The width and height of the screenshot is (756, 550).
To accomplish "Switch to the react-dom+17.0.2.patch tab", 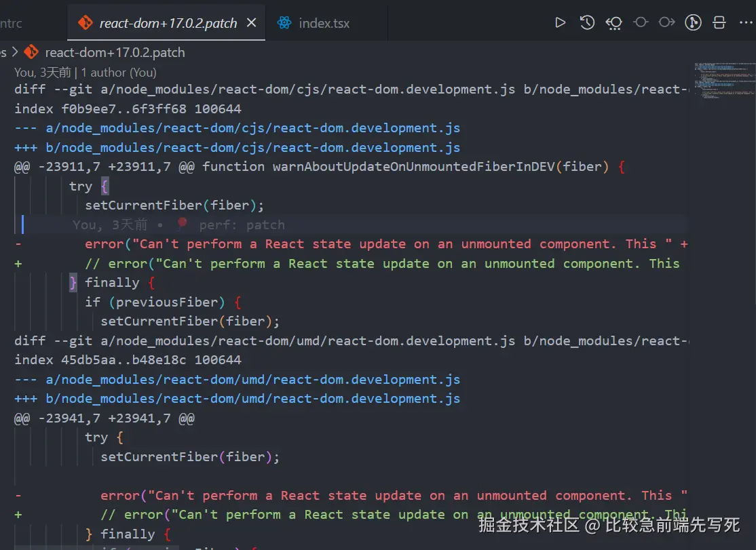I will click(x=166, y=22).
